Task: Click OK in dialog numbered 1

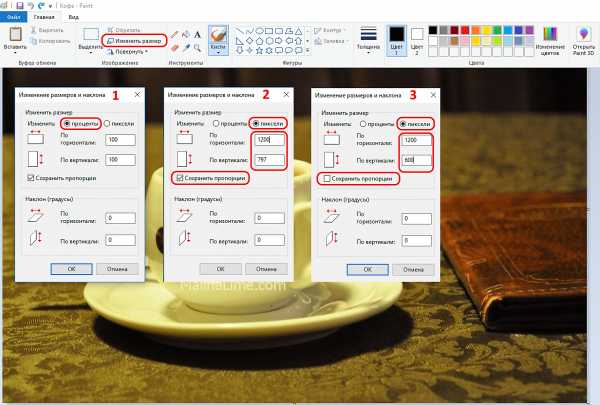Action: 72,269
